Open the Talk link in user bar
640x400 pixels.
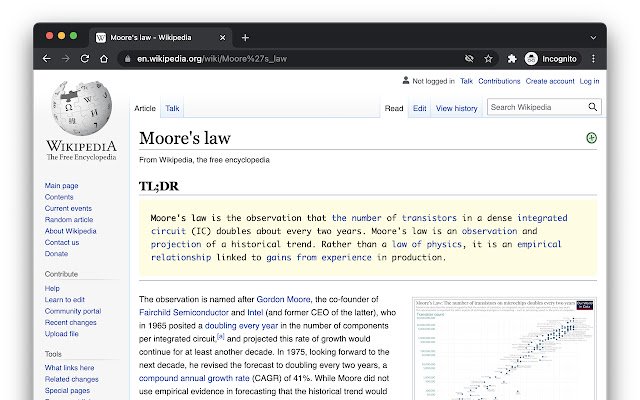pyautogui.click(x=466, y=81)
